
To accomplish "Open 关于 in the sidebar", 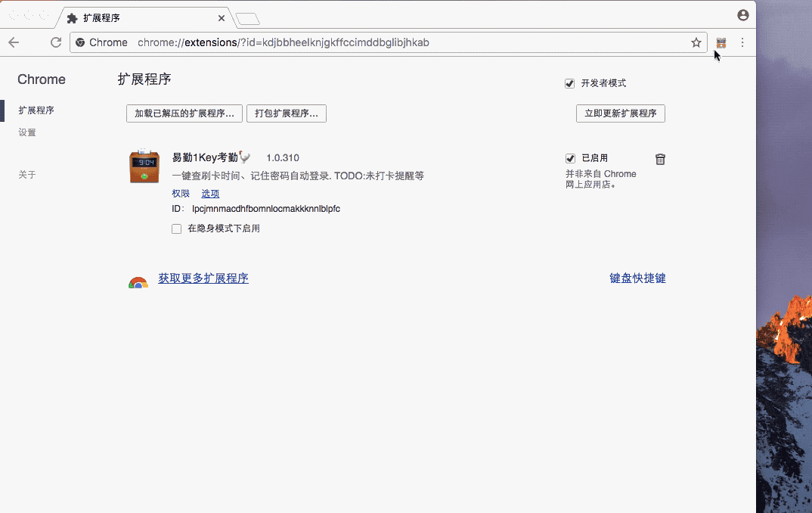I will [27, 175].
